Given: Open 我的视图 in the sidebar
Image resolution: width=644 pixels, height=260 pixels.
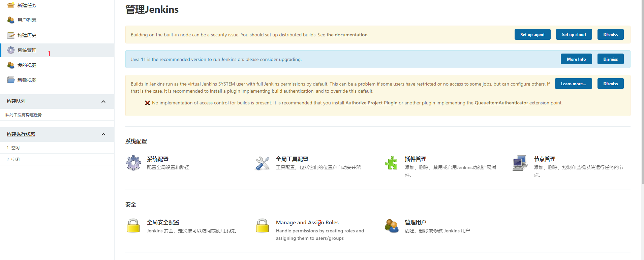Looking at the screenshot, I should [27, 65].
